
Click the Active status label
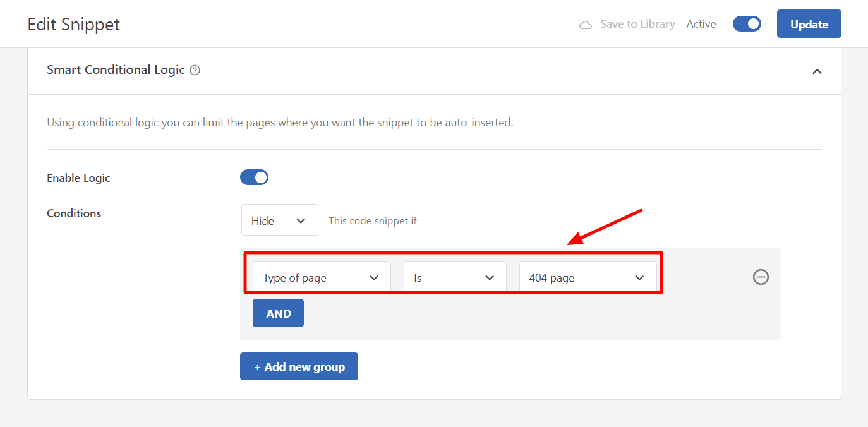(x=701, y=24)
